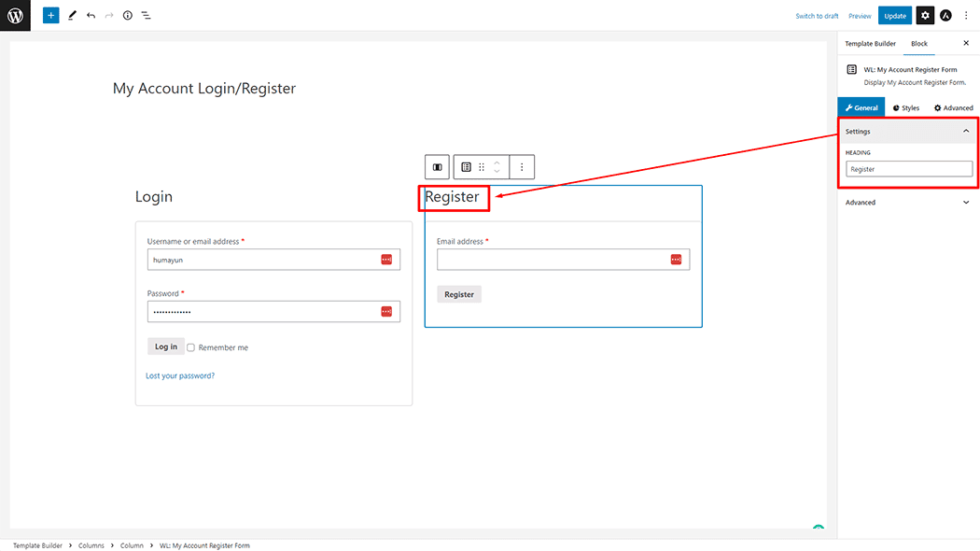980x551 pixels.
Task: Click the move-up arrow in the block toolbar
Action: (x=496, y=161)
